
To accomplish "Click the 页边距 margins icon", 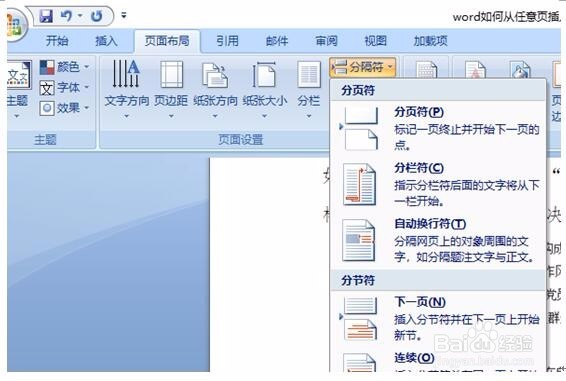I will pos(171,74).
